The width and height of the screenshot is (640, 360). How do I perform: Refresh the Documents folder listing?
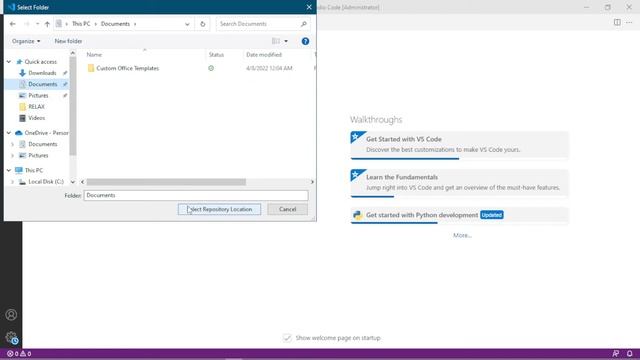[202, 24]
